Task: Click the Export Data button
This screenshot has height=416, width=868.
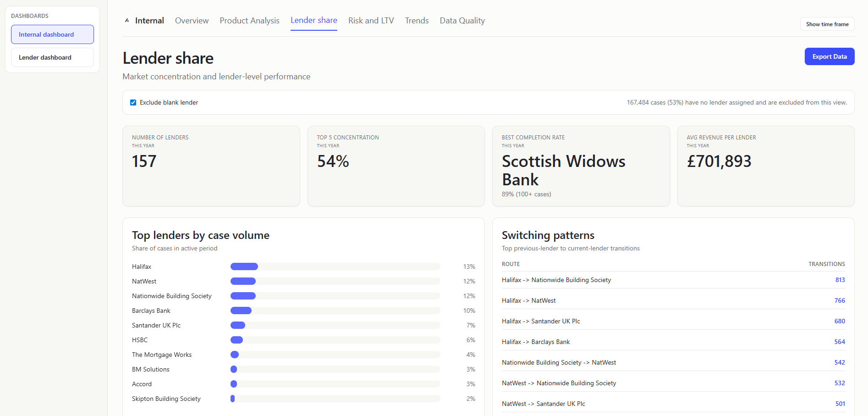Action: tap(829, 56)
